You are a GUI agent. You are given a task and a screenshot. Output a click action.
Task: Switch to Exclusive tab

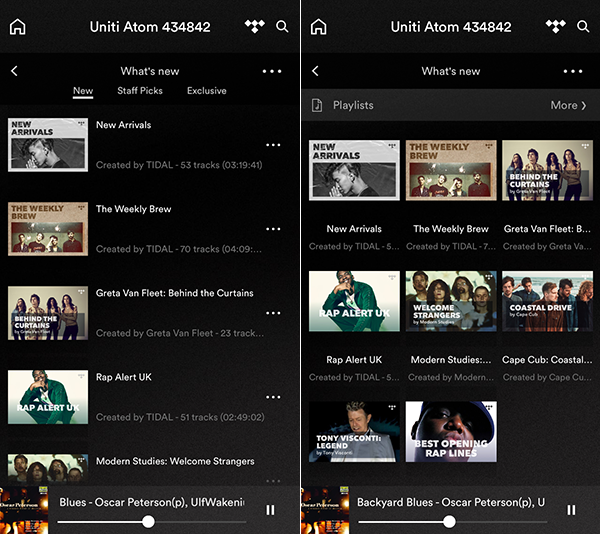point(207,91)
